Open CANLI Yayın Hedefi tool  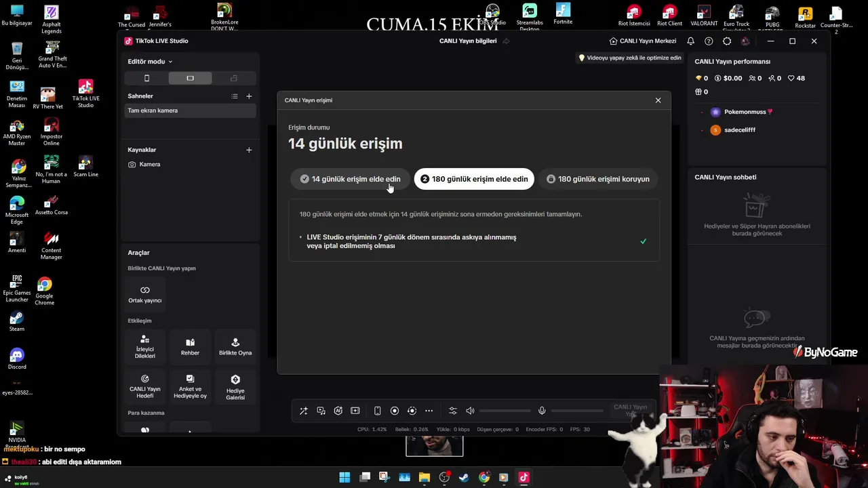[145, 387]
